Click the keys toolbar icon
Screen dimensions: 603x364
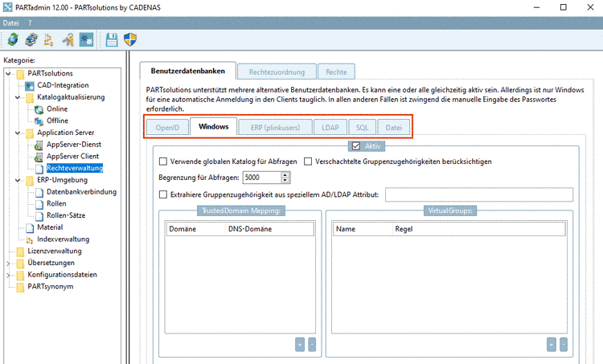coord(68,39)
